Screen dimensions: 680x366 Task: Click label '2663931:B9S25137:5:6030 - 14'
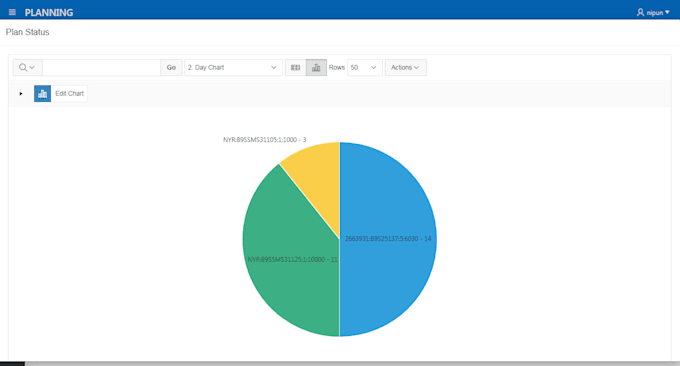point(388,239)
